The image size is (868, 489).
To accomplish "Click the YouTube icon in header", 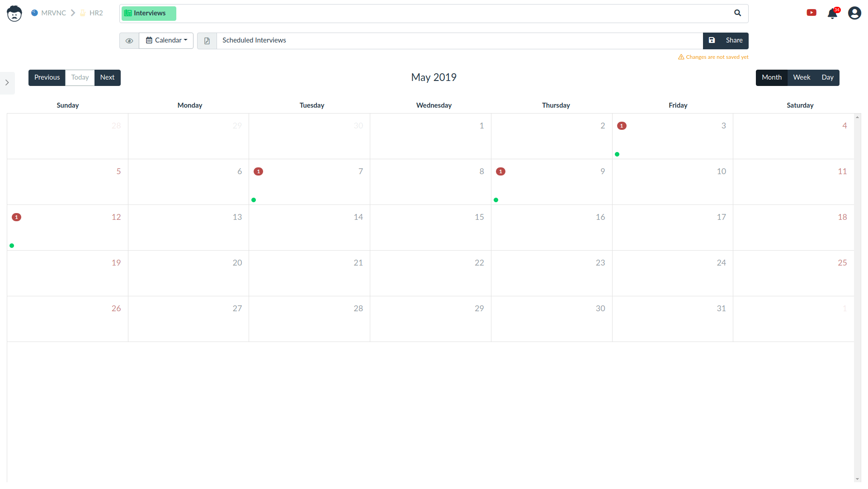I will point(811,13).
